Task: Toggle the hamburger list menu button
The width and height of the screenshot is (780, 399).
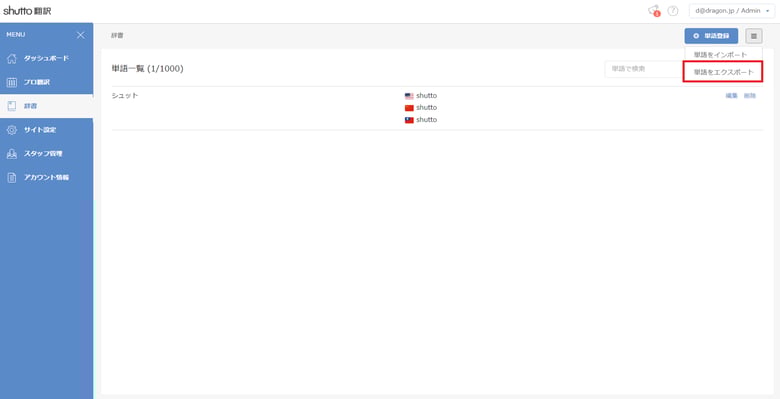Action: [754, 36]
